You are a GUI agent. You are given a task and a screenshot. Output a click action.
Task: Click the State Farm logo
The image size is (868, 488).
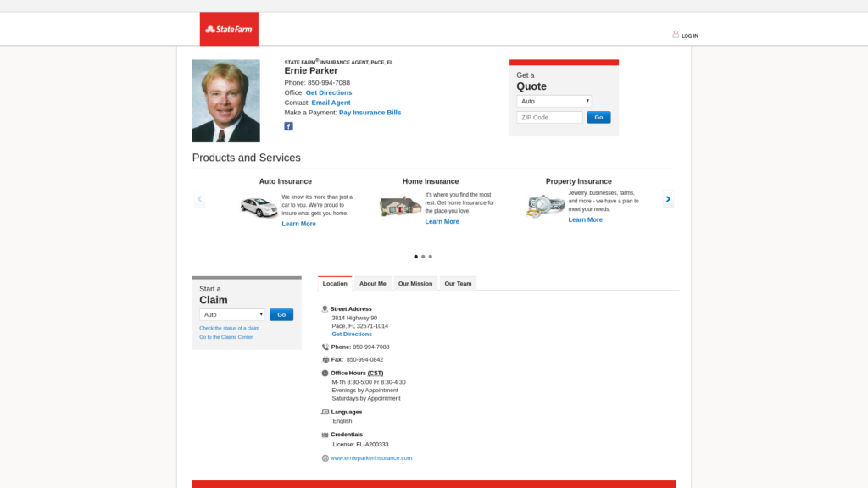[x=229, y=29]
